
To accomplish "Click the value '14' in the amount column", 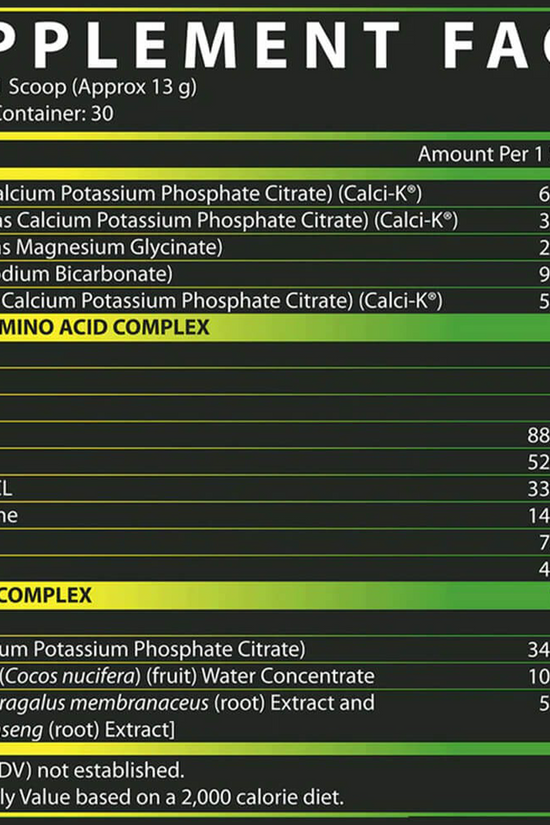I will click(x=539, y=516).
